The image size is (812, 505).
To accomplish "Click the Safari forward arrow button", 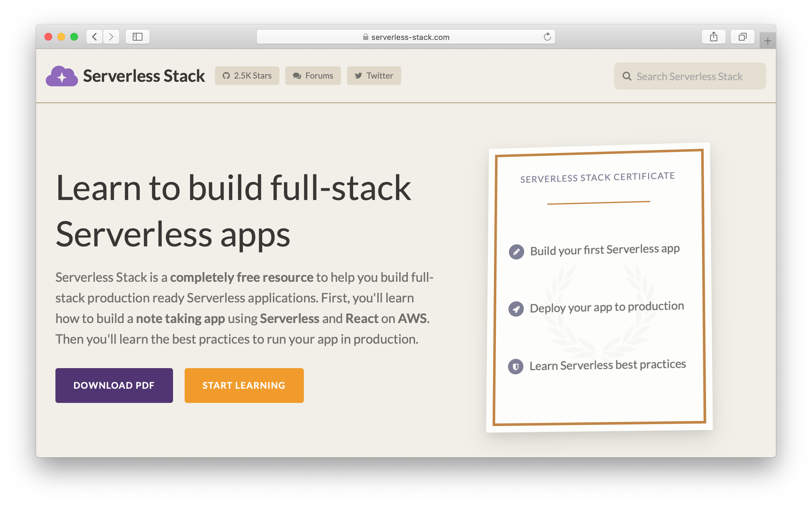I will (111, 37).
